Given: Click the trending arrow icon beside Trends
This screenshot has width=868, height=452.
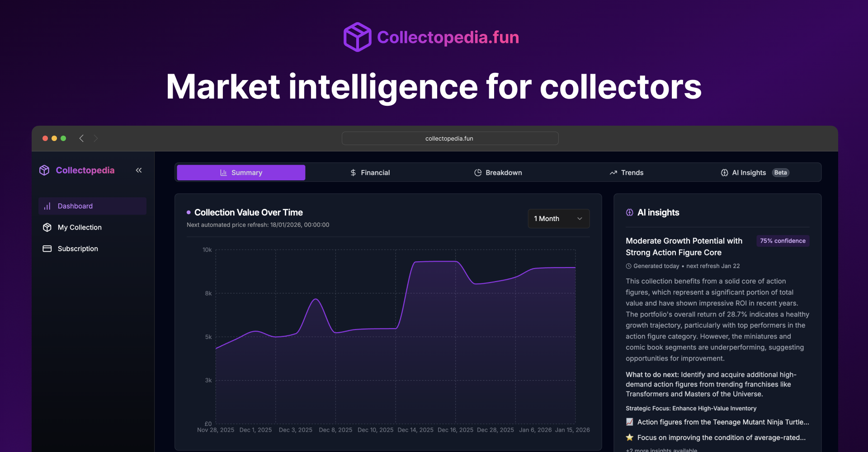Looking at the screenshot, I should point(613,172).
